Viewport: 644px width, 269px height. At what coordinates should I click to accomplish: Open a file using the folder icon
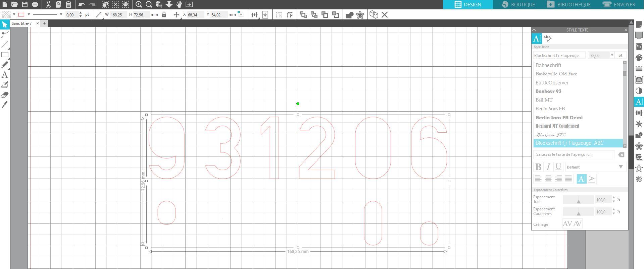coord(14,4)
